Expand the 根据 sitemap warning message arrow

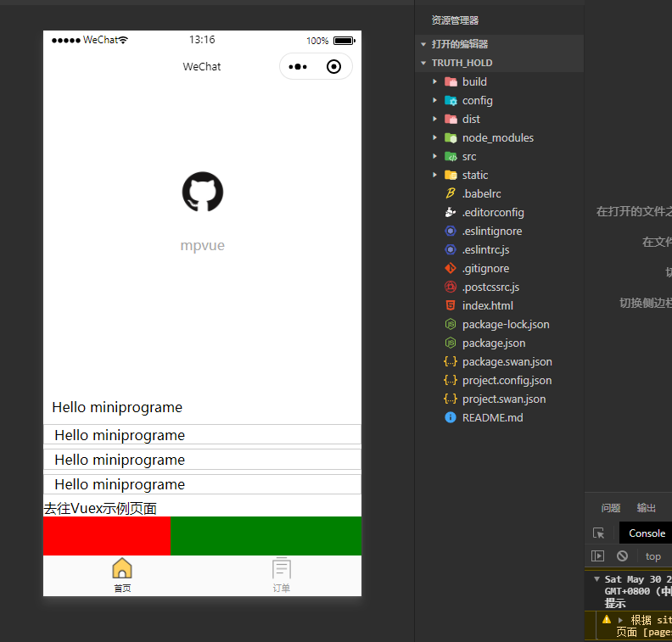tap(620, 620)
